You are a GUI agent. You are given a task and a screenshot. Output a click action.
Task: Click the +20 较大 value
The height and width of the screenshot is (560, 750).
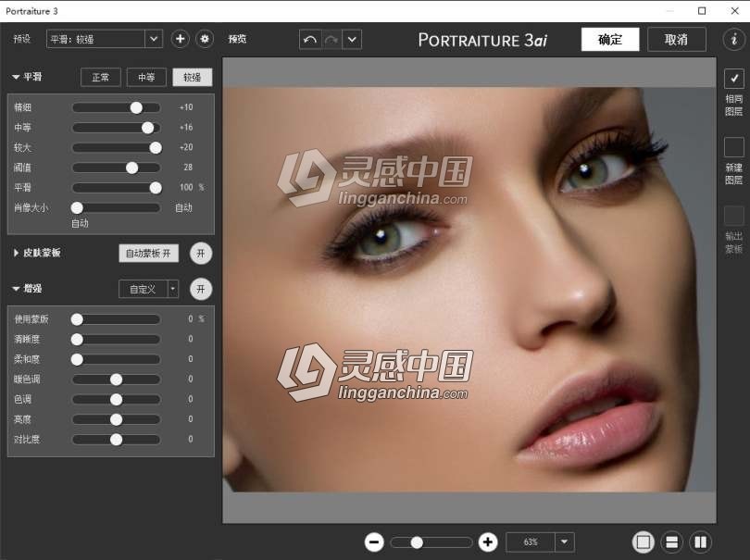point(186,147)
